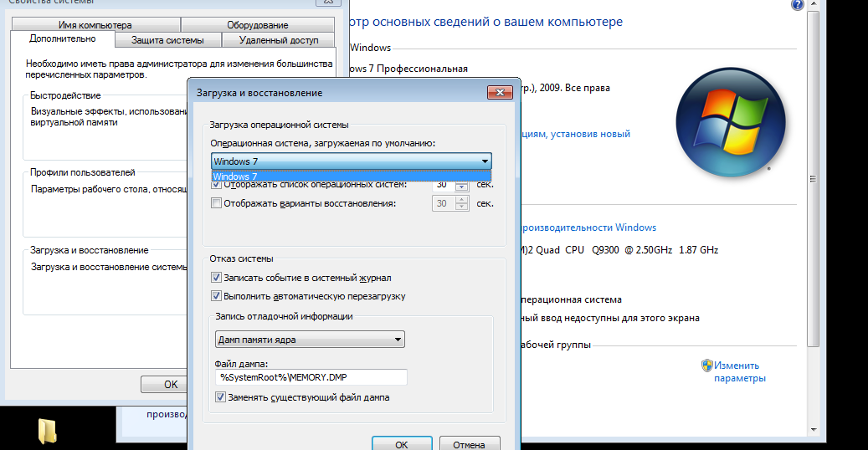The height and width of the screenshot is (450, 868).
Task: Open the folder icon on the taskbar
Action: pyautogui.click(x=47, y=432)
